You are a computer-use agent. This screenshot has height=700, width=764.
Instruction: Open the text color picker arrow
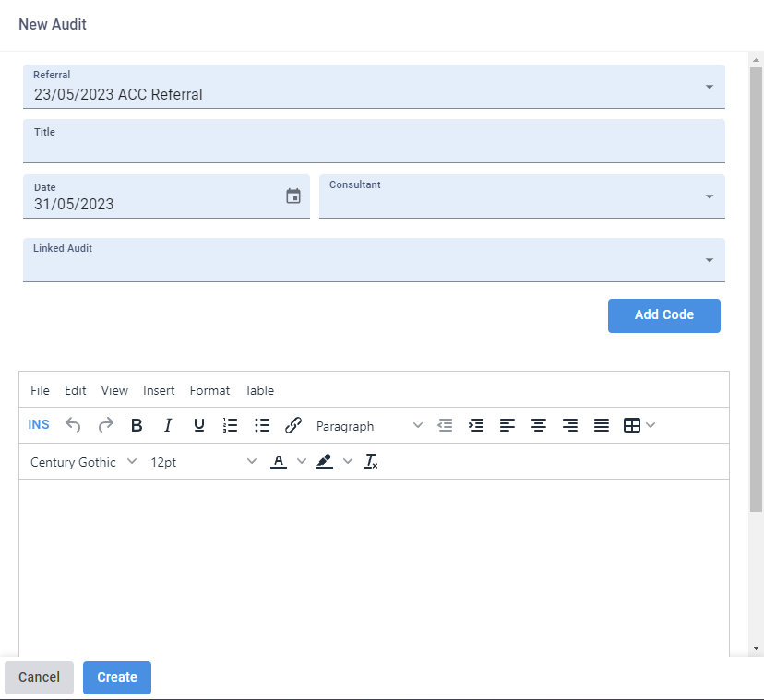[x=301, y=461]
